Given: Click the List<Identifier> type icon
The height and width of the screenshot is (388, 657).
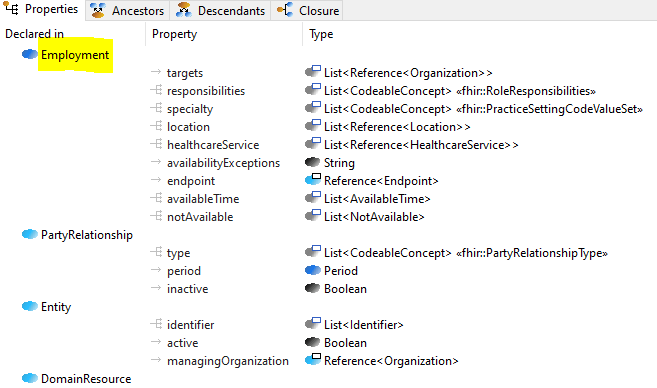Looking at the screenshot, I should click(x=313, y=323).
